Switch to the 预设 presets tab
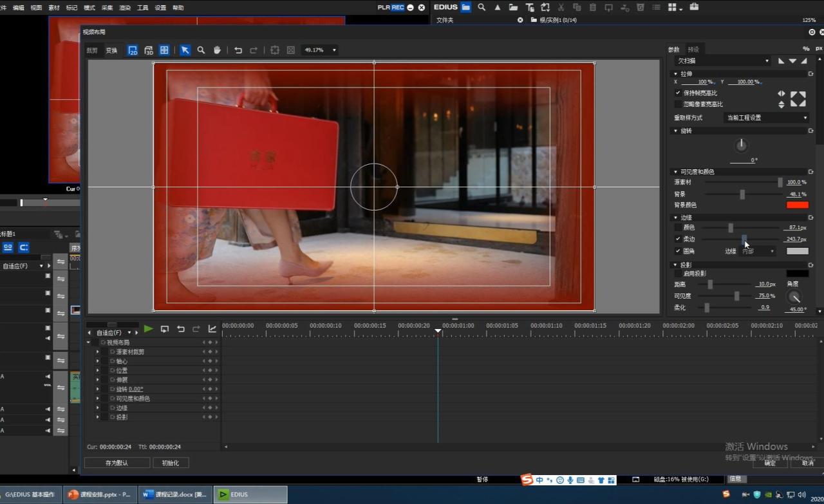The image size is (824, 504). tap(693, 50)
